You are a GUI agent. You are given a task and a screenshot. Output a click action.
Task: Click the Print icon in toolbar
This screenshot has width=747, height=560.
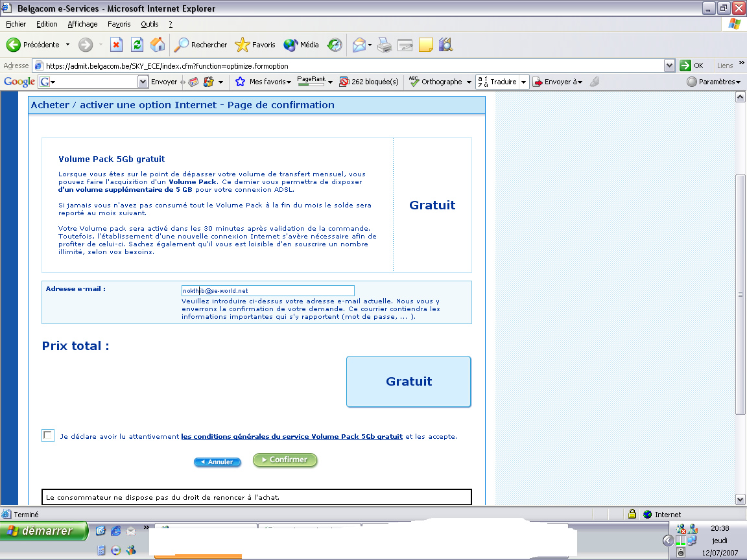click(385, 45)
